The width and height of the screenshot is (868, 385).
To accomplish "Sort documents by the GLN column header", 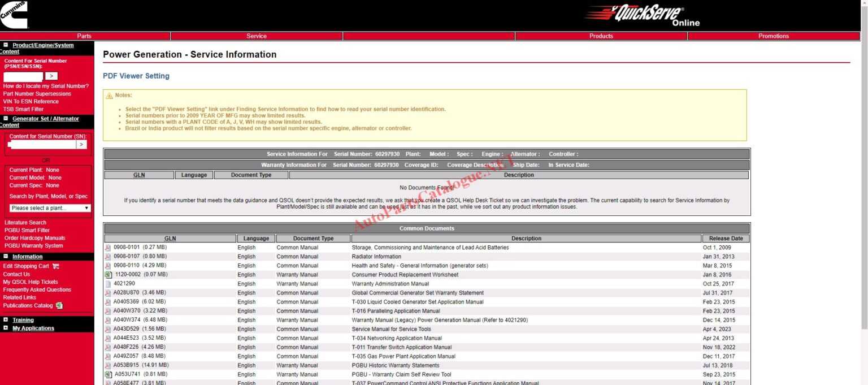I will (x=170, y=238).
